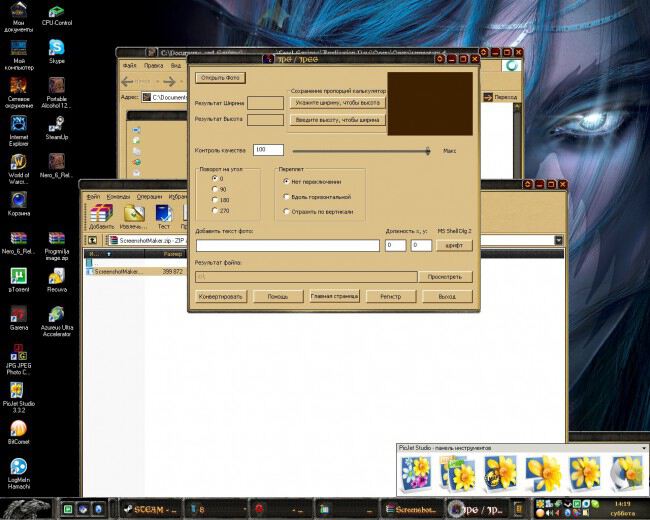Open the Skype desktop icon

click(x=57, y=51)
